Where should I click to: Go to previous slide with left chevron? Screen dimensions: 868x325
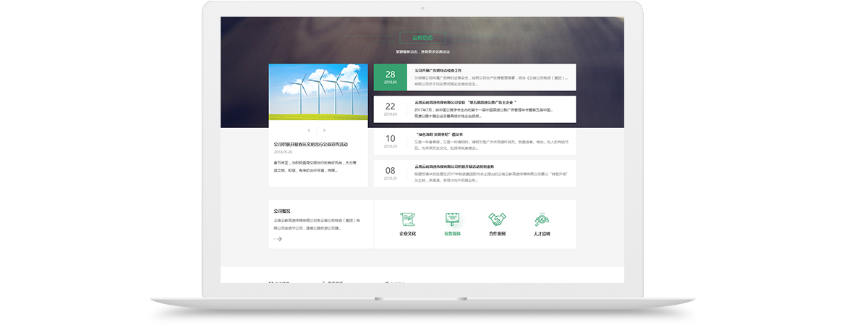pos(310,130)
